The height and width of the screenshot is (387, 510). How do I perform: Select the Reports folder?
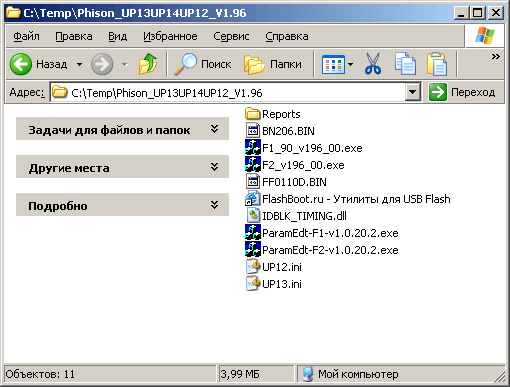pyautogui.click(x=273, y=114)
